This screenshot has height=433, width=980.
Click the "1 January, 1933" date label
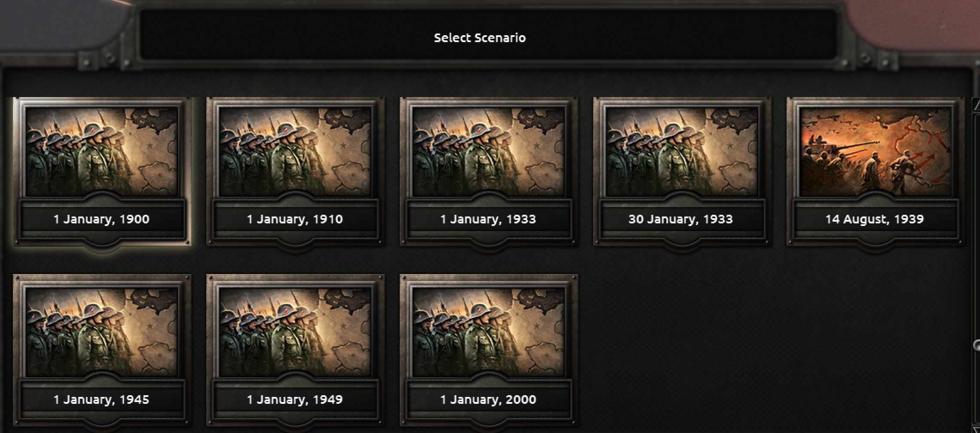(488, 220)
